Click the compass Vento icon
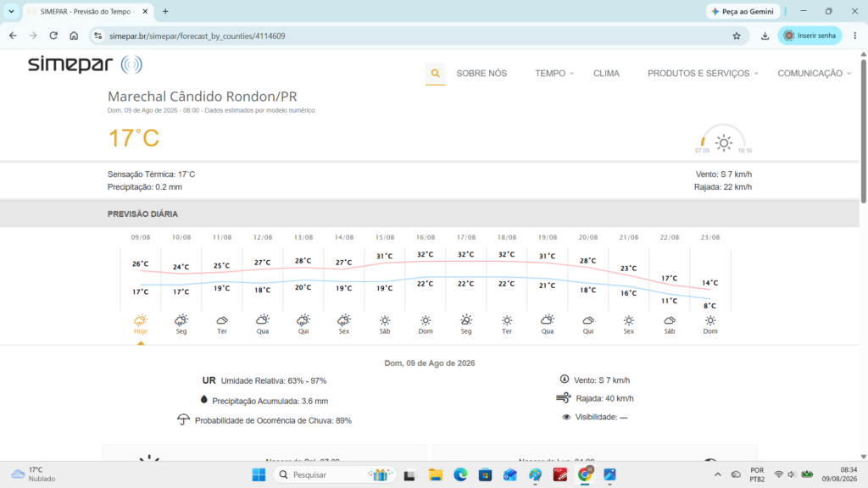This screenshot has width=868, height=488. [564, 379]
